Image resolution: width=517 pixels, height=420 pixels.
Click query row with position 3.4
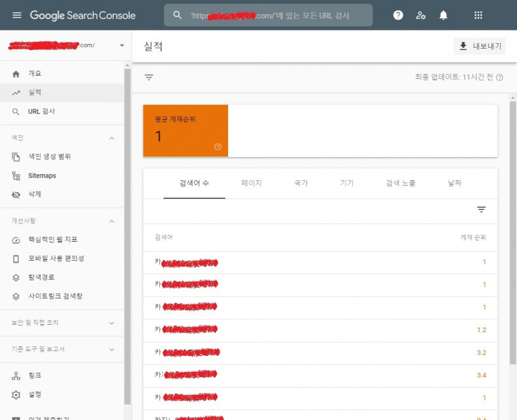pyautogui.click(x=320, y=375)
